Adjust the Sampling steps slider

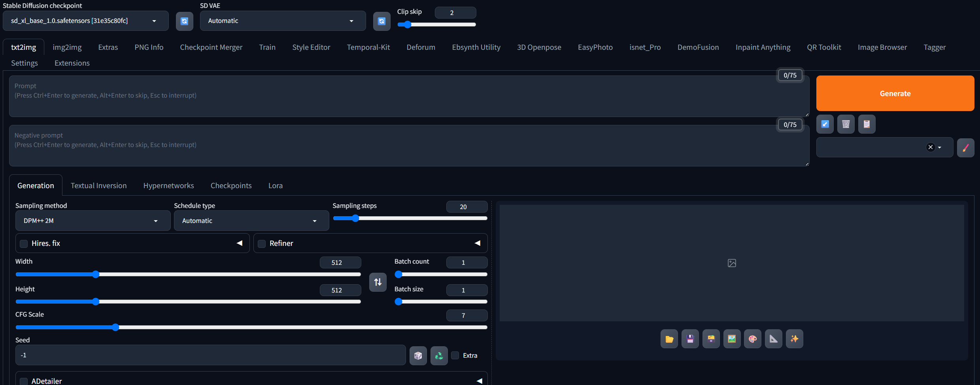[x=410, y=218]
